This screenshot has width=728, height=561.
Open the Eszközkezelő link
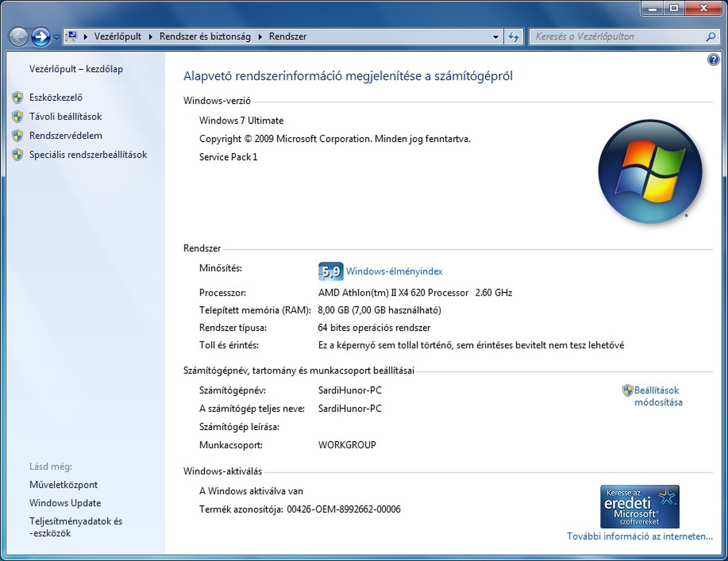tap(56, 97)
